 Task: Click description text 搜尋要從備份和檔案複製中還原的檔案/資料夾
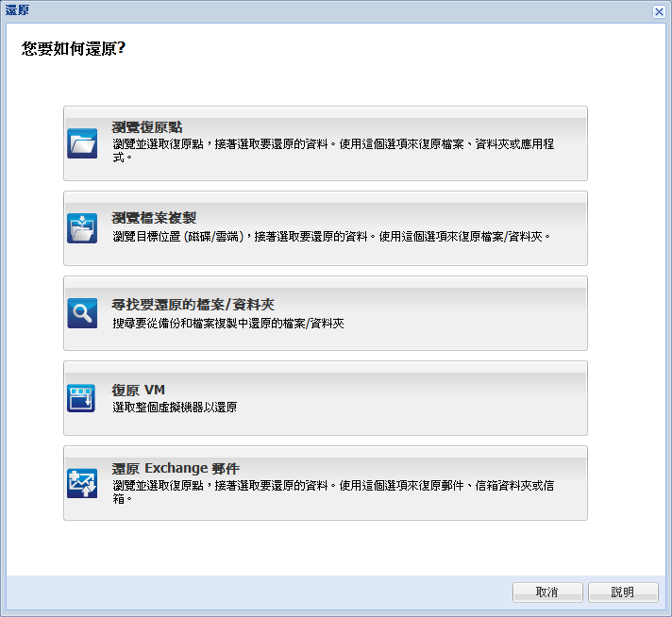[x=228, y=323]
